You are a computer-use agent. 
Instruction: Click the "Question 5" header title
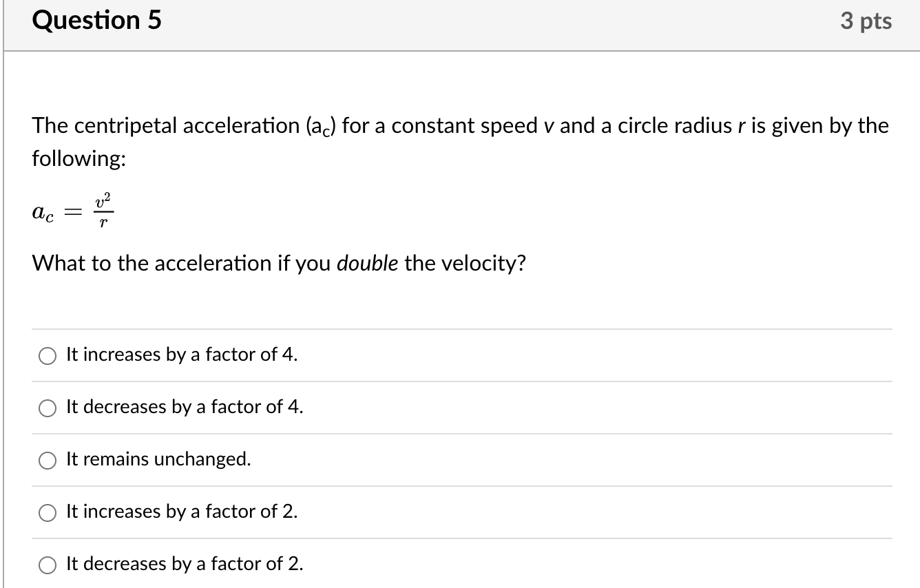96,21
